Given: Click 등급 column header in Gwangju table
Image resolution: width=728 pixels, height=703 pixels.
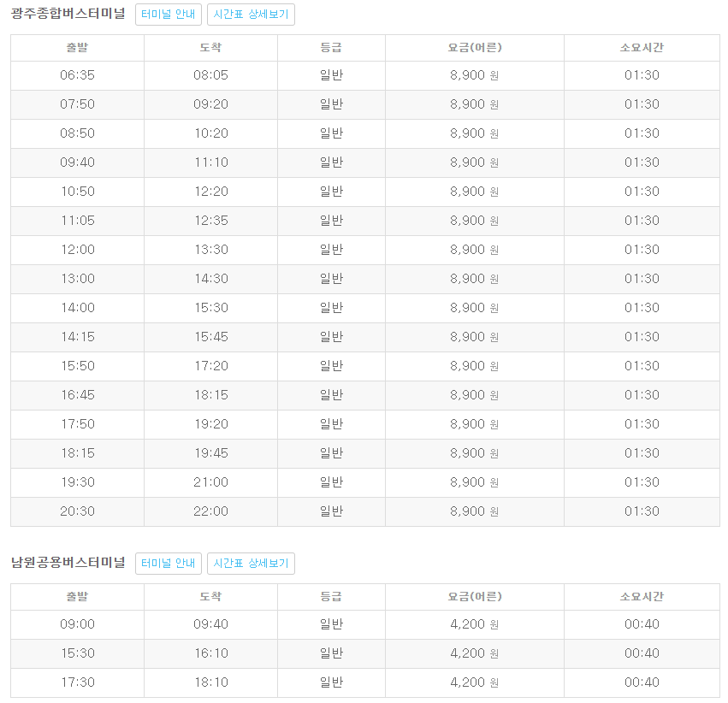Looking at the screenshot, I should (332, 48).
